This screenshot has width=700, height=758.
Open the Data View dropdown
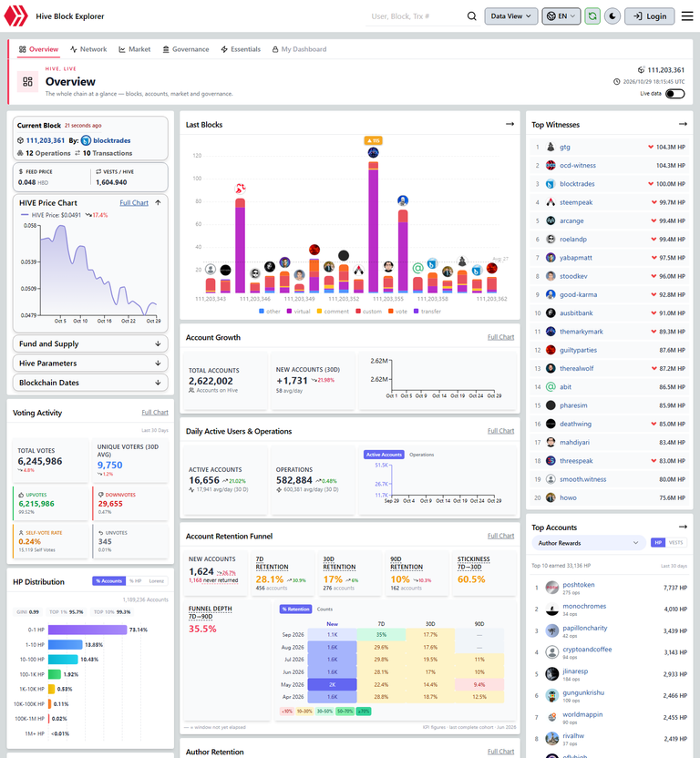[510, 16]
